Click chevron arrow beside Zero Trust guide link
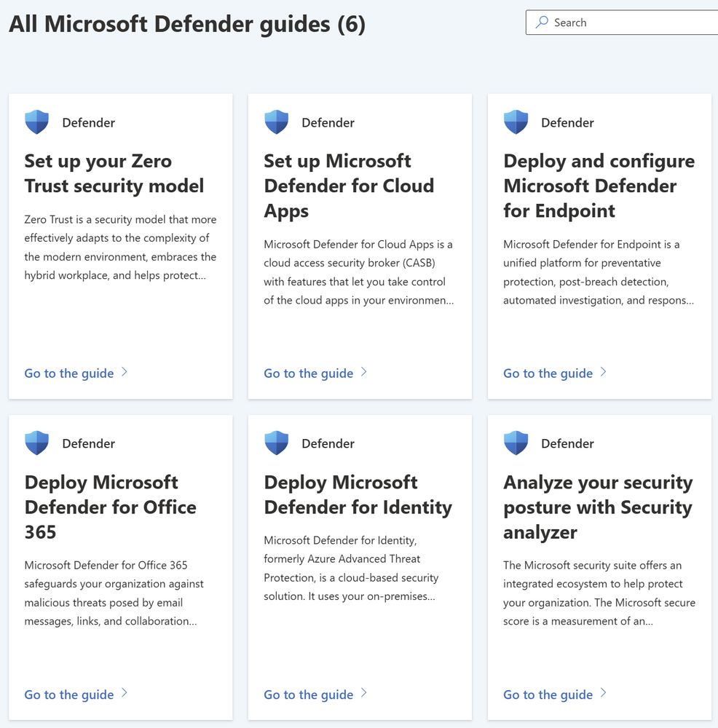 click(x=124, y=372)
